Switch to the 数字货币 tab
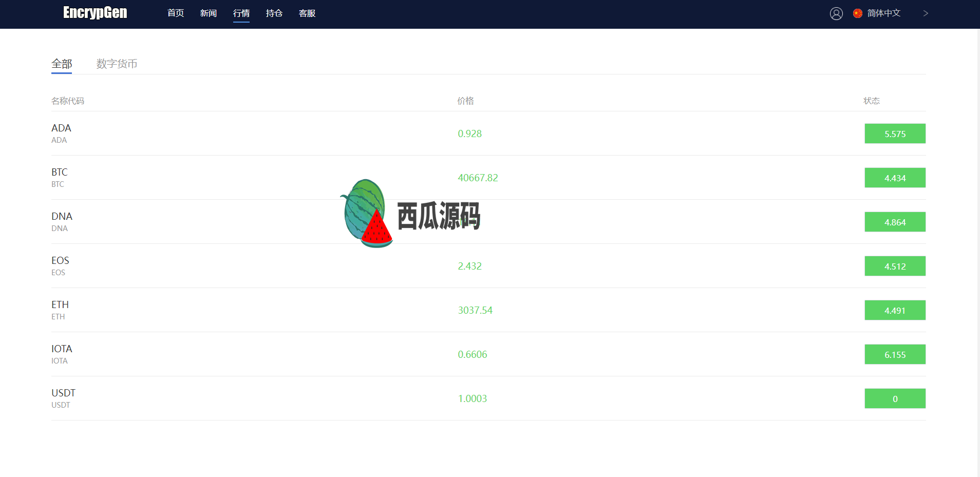 coord(117,64)
